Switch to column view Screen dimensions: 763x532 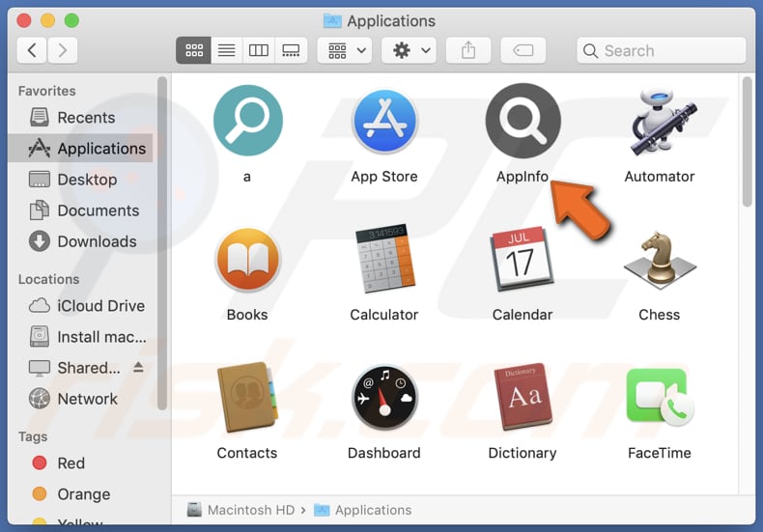pos(259,50)
